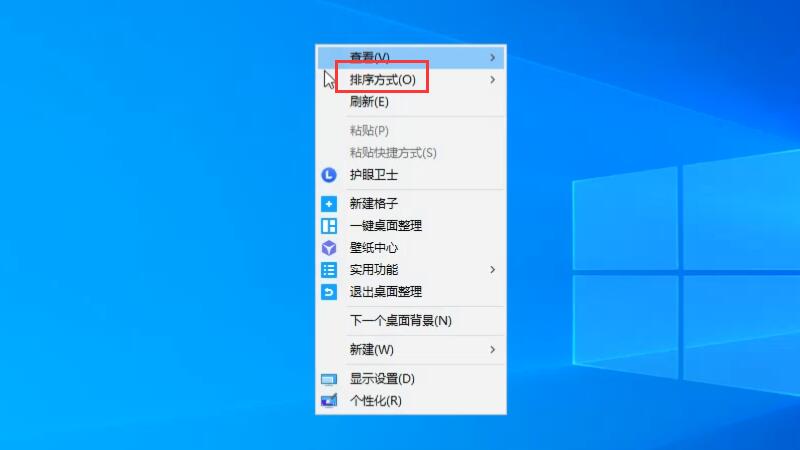Click the 新建格子 plus icon
The image size is (800, 450).
pos(329,203)
